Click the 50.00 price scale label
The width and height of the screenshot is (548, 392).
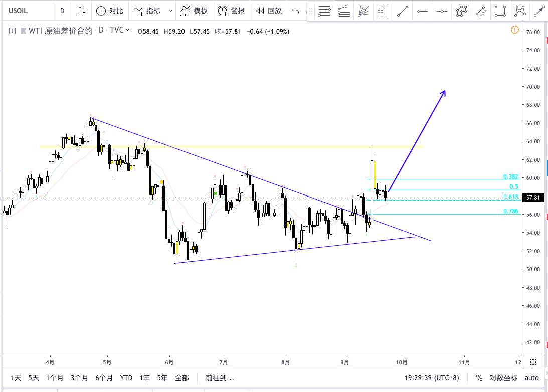(x=533, y=269)
